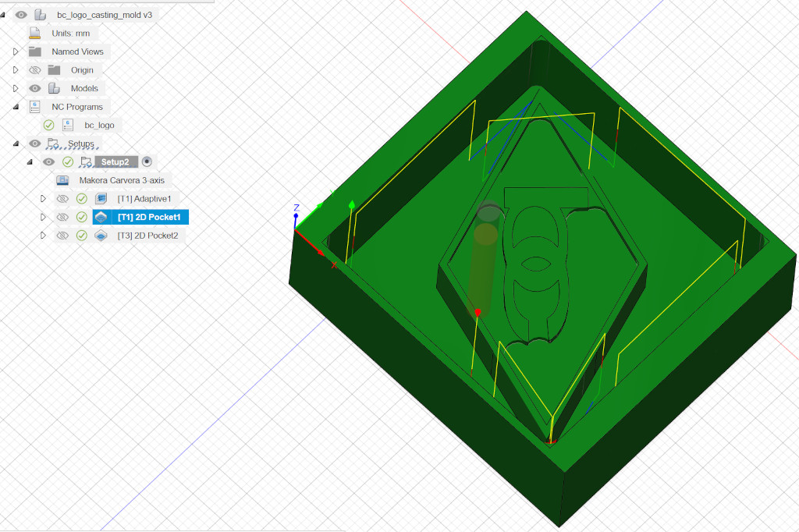Show toolpath for [T1] Adaptive1

pyautogui.click(x=62, y=198)
